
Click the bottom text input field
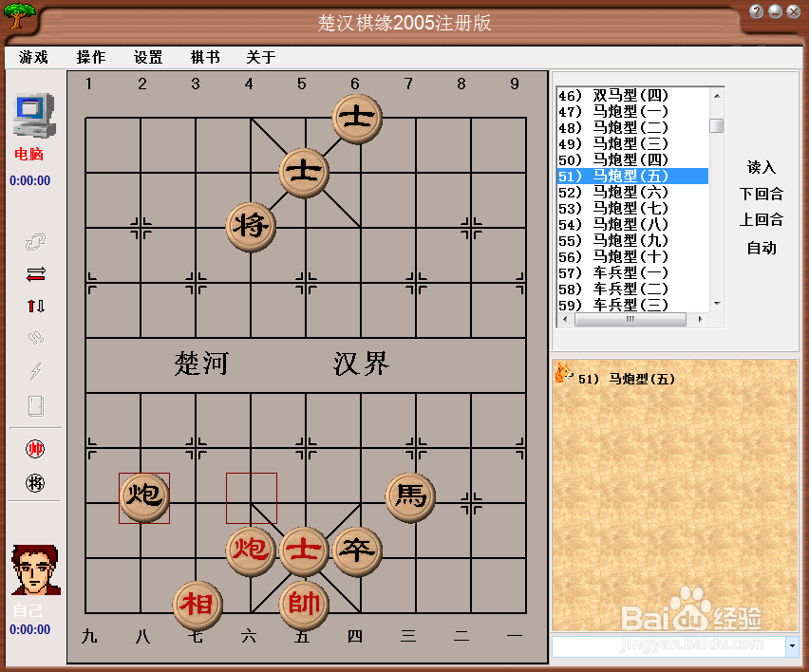pyautogui.click(x=668, y=646)
